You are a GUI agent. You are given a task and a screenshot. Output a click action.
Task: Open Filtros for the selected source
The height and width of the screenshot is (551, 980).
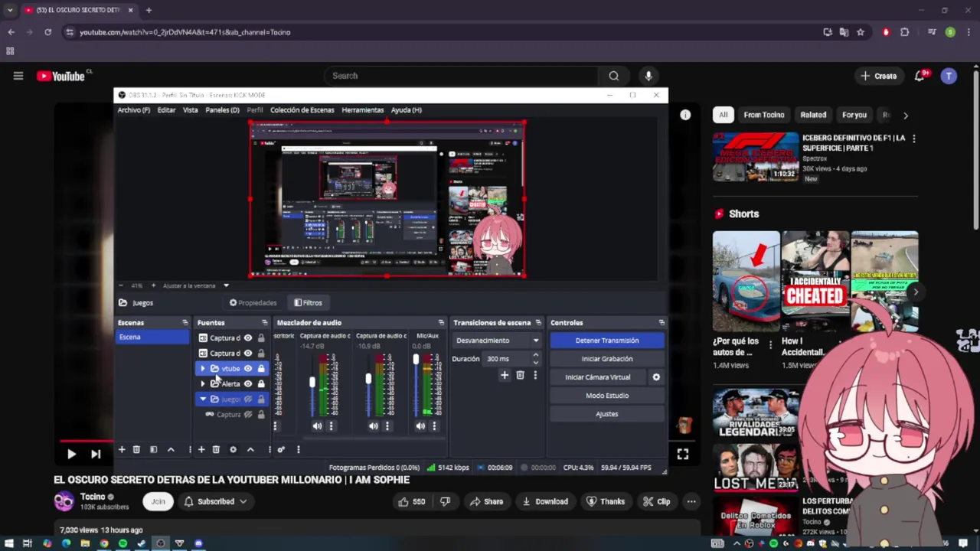308,303
